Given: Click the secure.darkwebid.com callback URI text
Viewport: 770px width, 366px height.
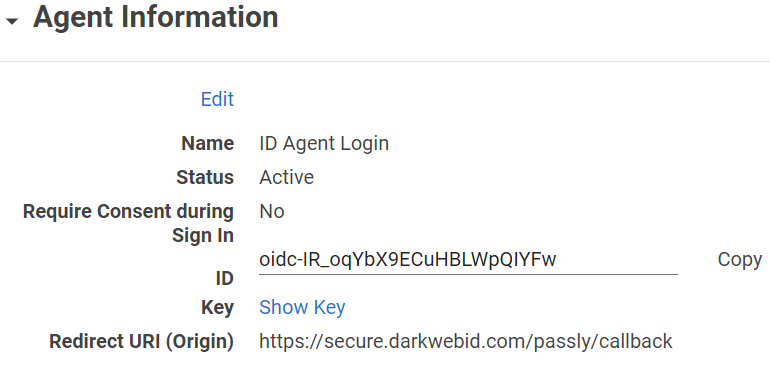Looking at the screenshot, I should point(466,341).
